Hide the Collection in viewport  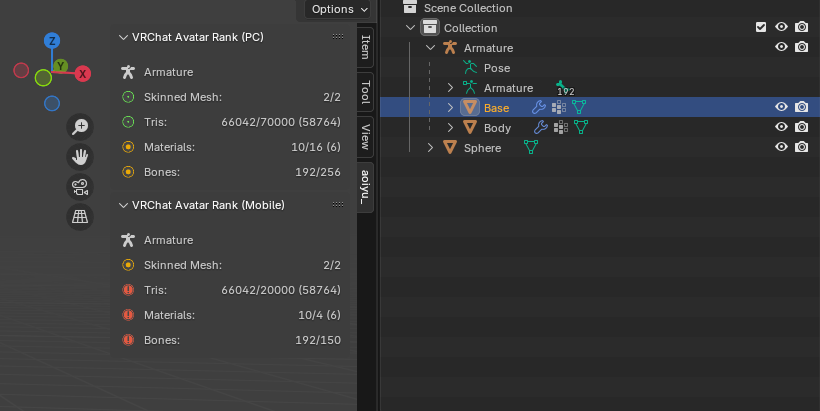coord(781,27)
